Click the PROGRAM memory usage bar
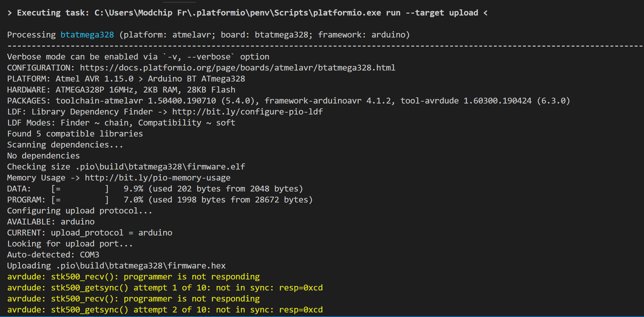Screen dimensions: 644x317 click(x=80, y=200)
